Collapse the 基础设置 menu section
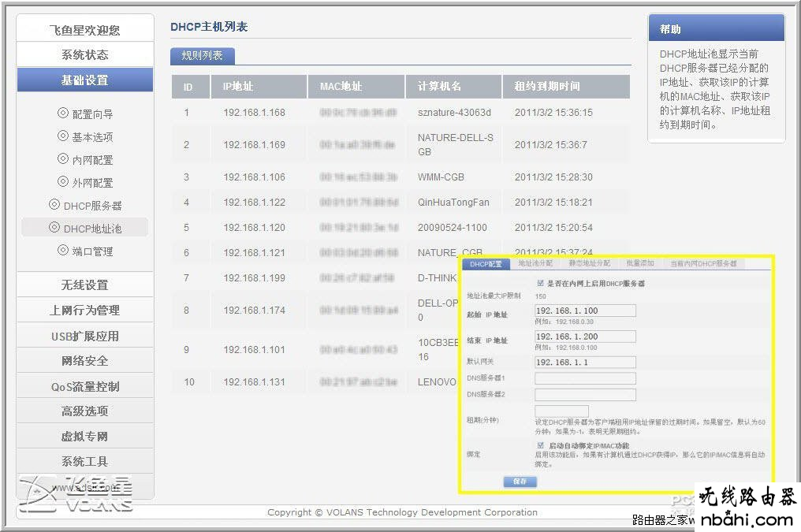801x532 pixels. [85, 80]
